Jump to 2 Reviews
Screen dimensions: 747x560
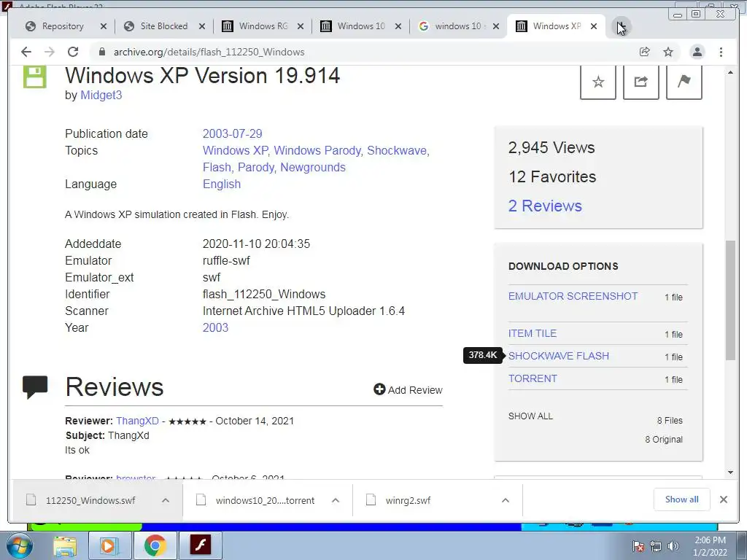tap(545, 206)
